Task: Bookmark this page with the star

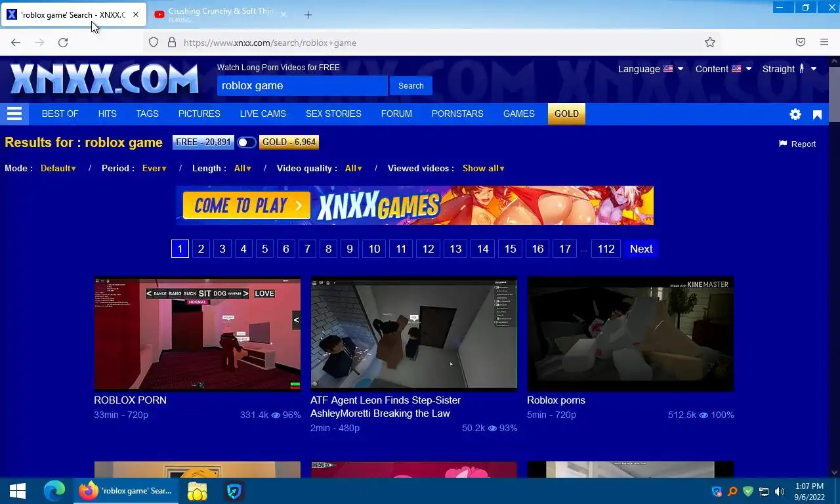Action: point(710,43)
